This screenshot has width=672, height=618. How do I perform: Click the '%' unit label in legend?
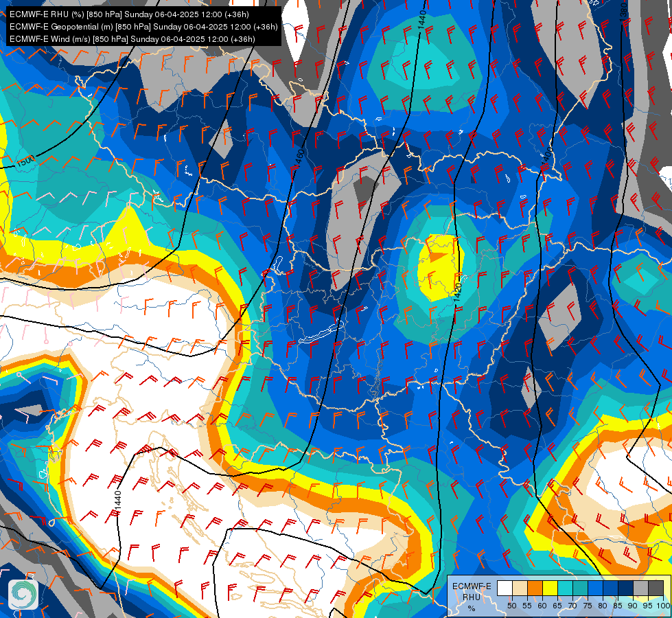(x=472, y=608)
